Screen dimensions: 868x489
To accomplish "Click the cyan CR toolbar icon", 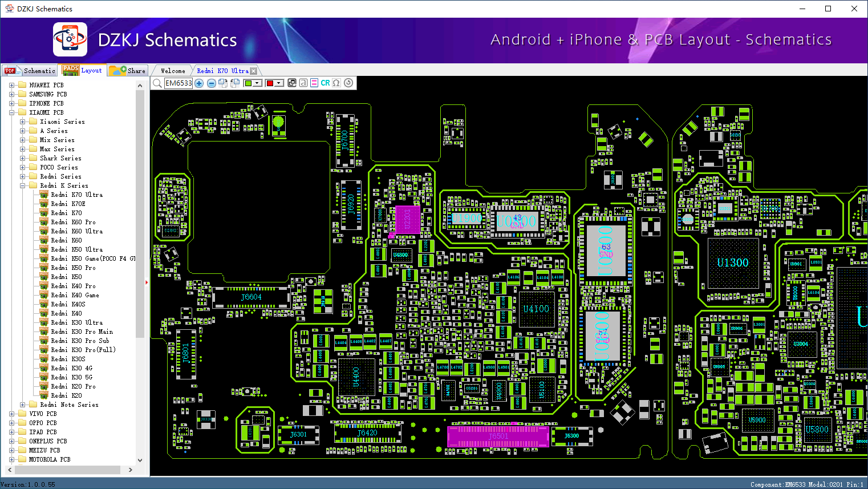I will 325,83.
